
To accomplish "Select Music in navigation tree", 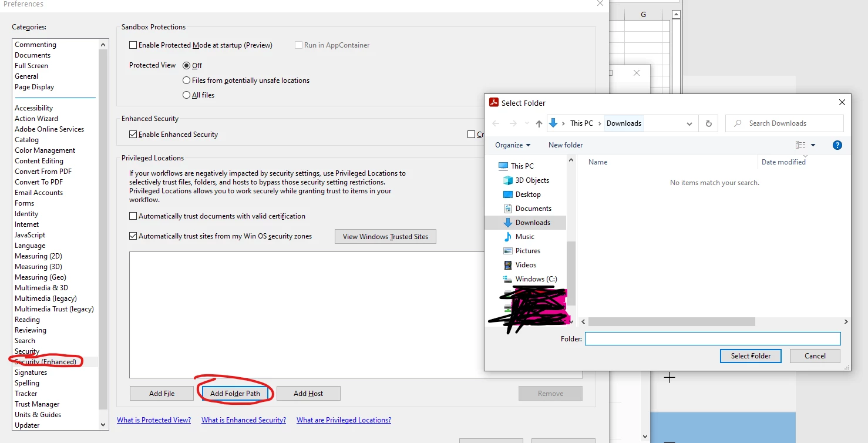I will point(524,237).
